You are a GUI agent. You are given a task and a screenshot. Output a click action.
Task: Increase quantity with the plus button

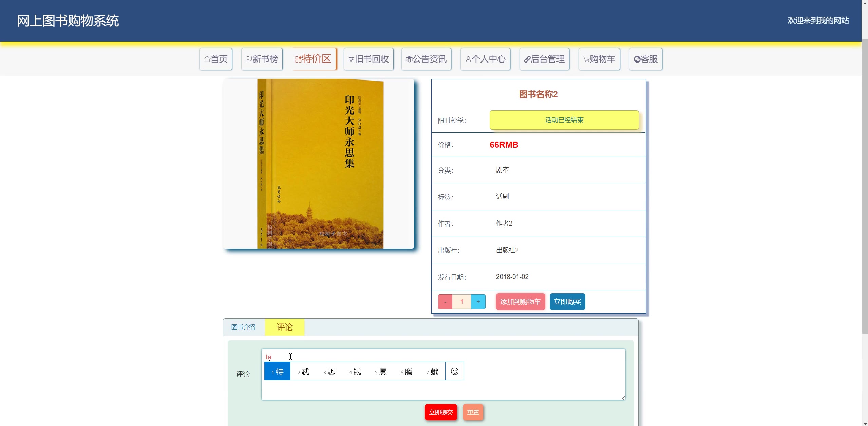[478, 302]
